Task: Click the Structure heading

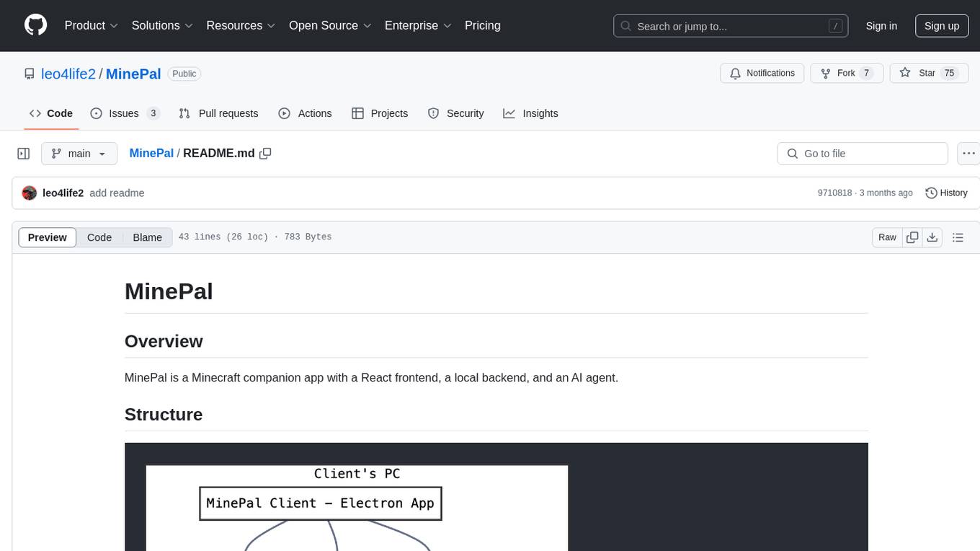Action: [x=164, y=415]
